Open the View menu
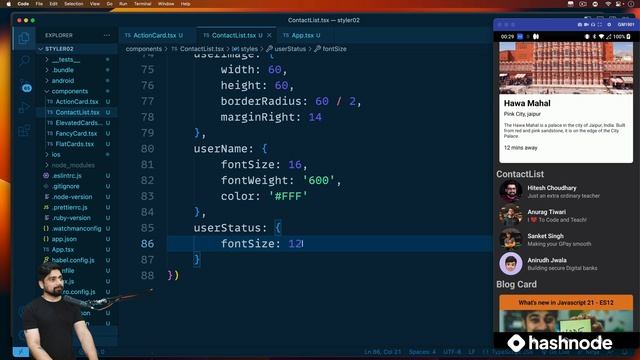 [x=95, y=4]
